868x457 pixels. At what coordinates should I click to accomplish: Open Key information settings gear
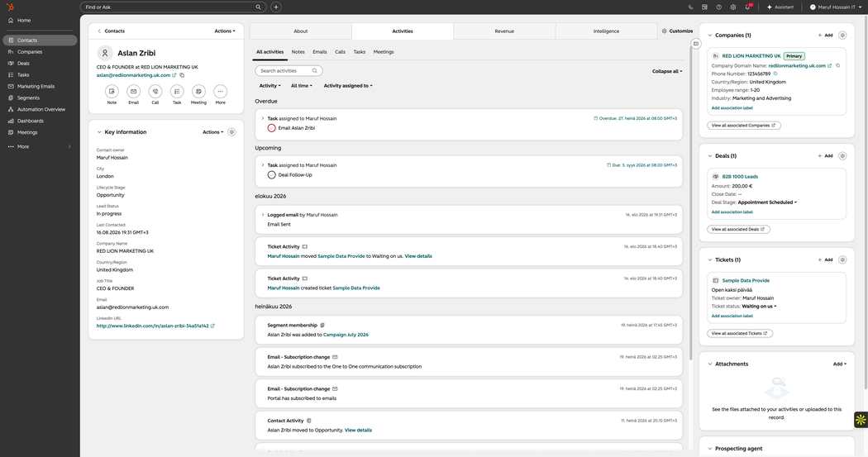[x=232, y=132]
